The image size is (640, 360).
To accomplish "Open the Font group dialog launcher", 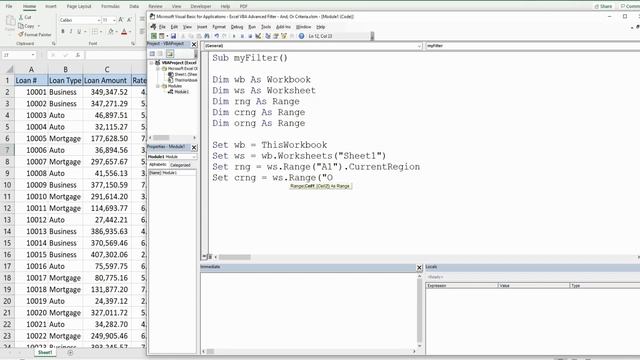I will click(133, 43).
